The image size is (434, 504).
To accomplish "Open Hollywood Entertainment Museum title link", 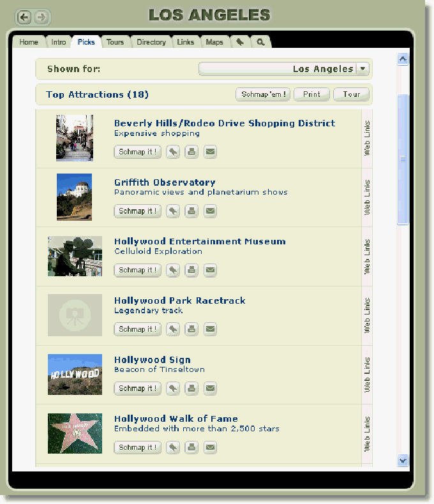I will pos(200,241).
